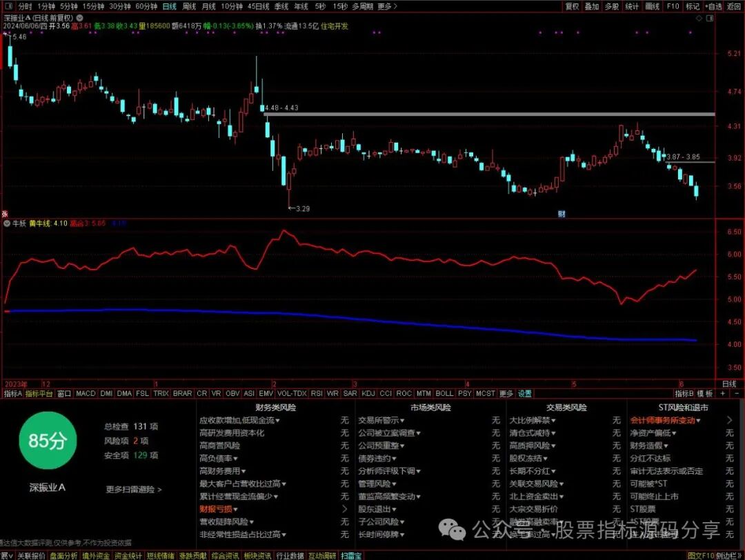Click the plus zoom button in indicator bar
Screen dimensions: 745x560
click(723, 393)
